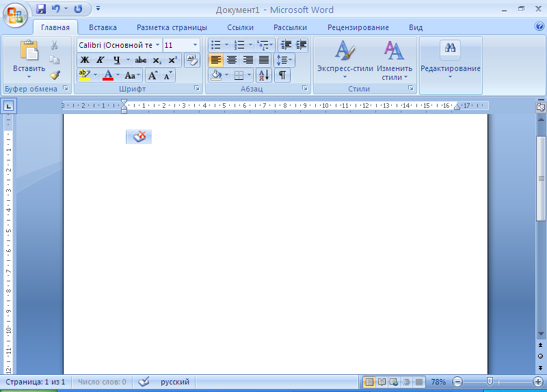Image resolution: width=547 pixels, height=392 pixels.
Task: Justify paragraph text
Action: (264, 60)
